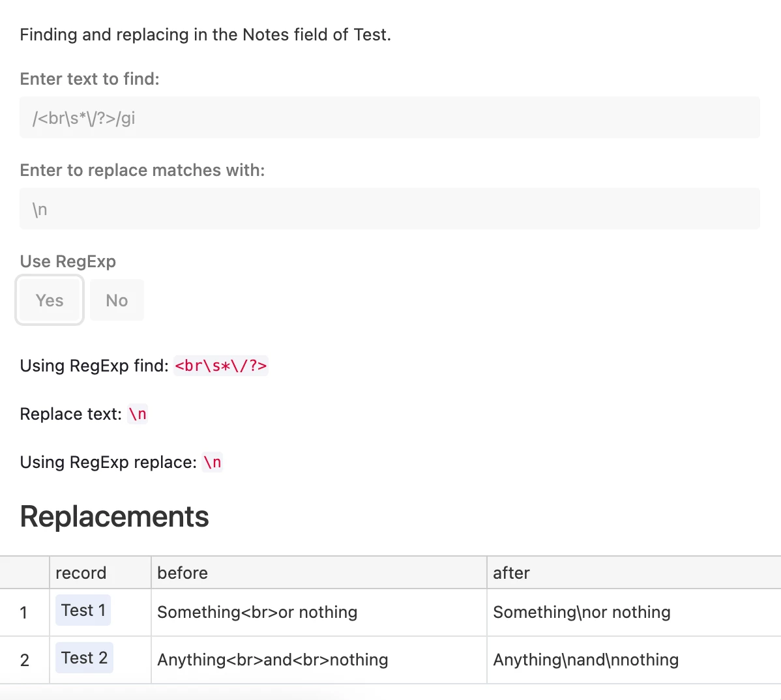Click the 'record' column header
This screenshot has height=700, width=781.
click(81, 573)
